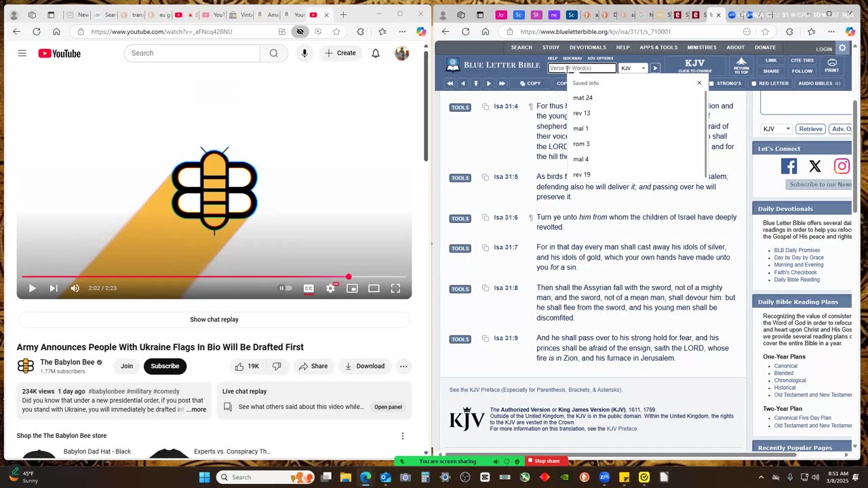Viewport: 868px width, 488px height.
Task: Open DEVOTIONALS menu
Action: click(x=588, y=47)
